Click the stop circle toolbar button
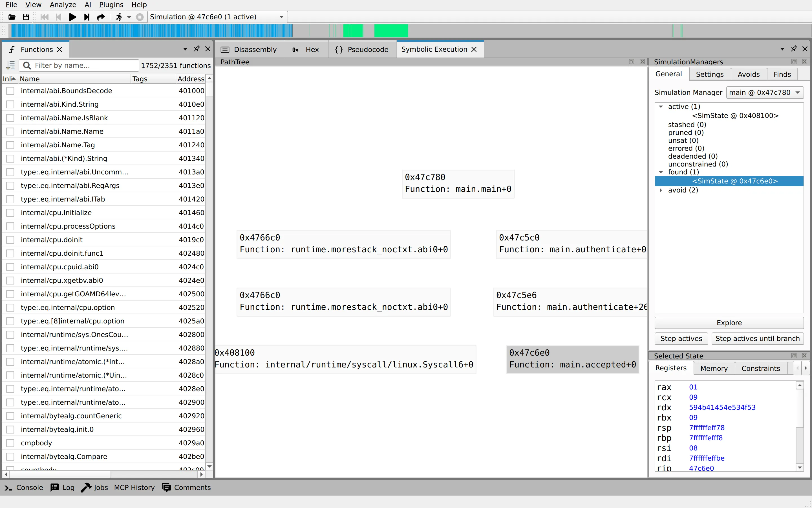The height and width of the screenshot is (508, 812). [x=140, y=17]
